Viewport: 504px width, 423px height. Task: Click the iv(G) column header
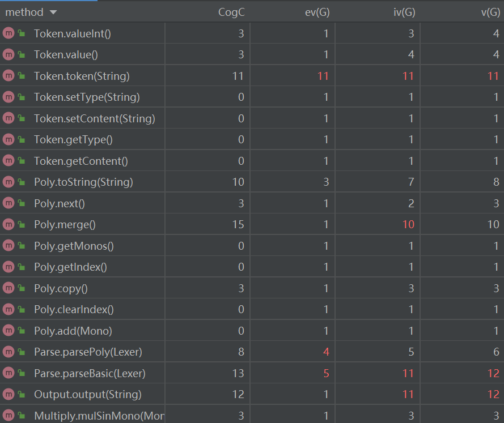click(404, 12)
